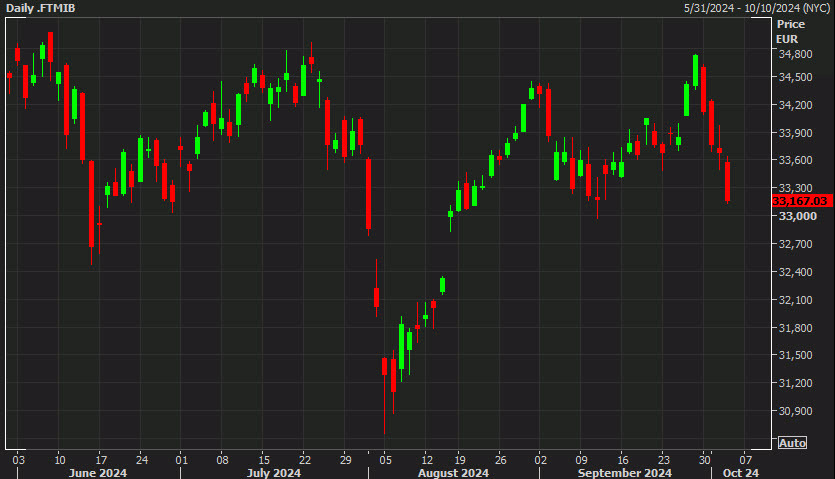This screenshot has width=835, height=479.
Task: Click the 30,900 price axis label
Action: [x=797, y=411]
